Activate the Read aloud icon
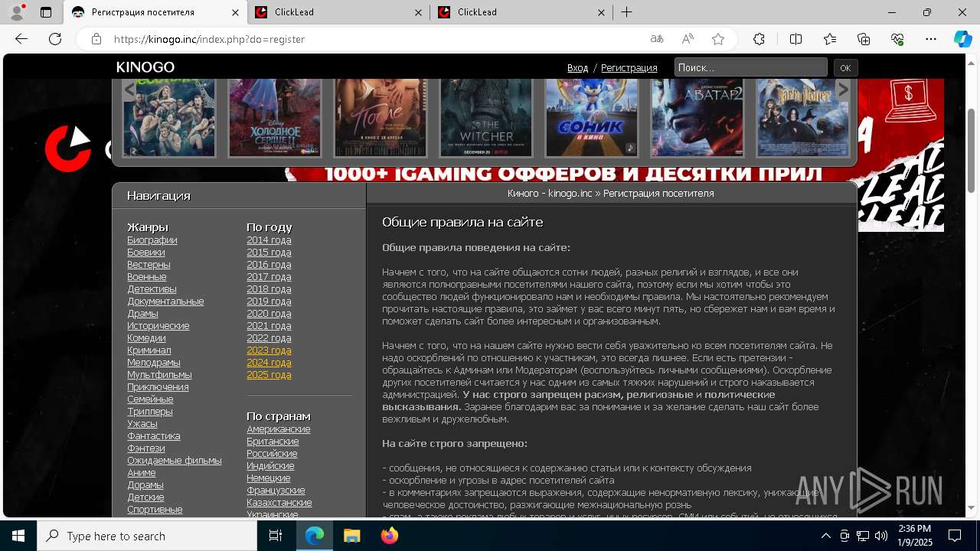Screen dimensions: 980x551 coord(688,39)
